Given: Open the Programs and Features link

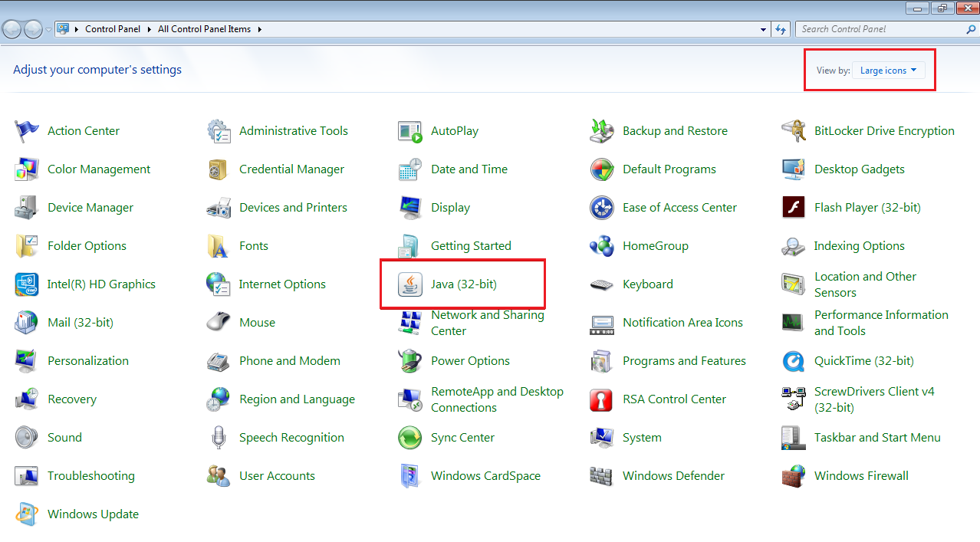Looking at the screenshot, I should point(684,361).
